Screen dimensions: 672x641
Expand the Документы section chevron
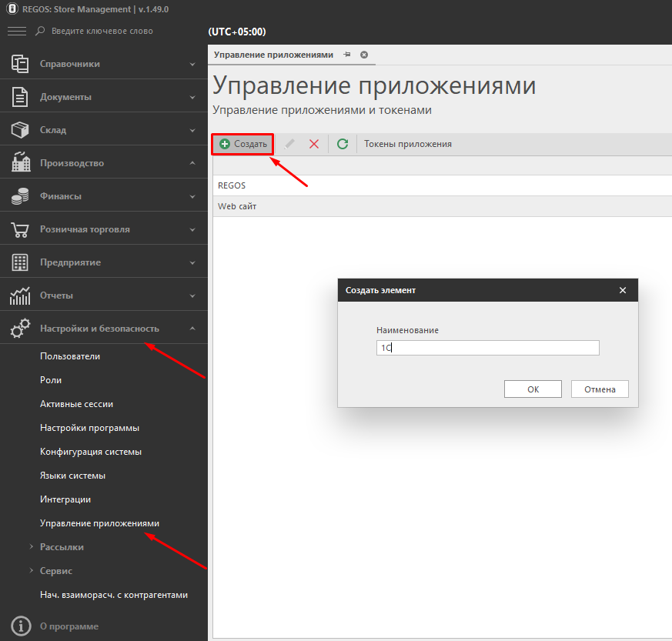192,97
